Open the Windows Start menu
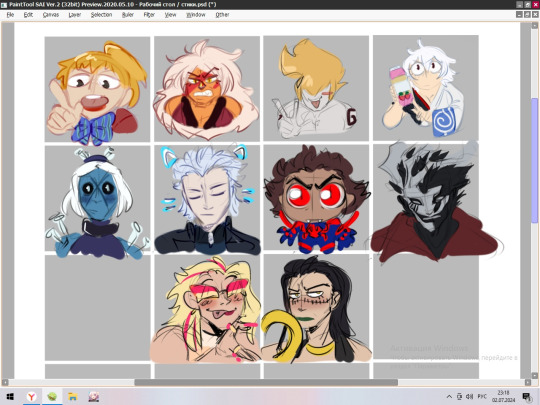This screenshot has height=405, width=540. [10, 397]
